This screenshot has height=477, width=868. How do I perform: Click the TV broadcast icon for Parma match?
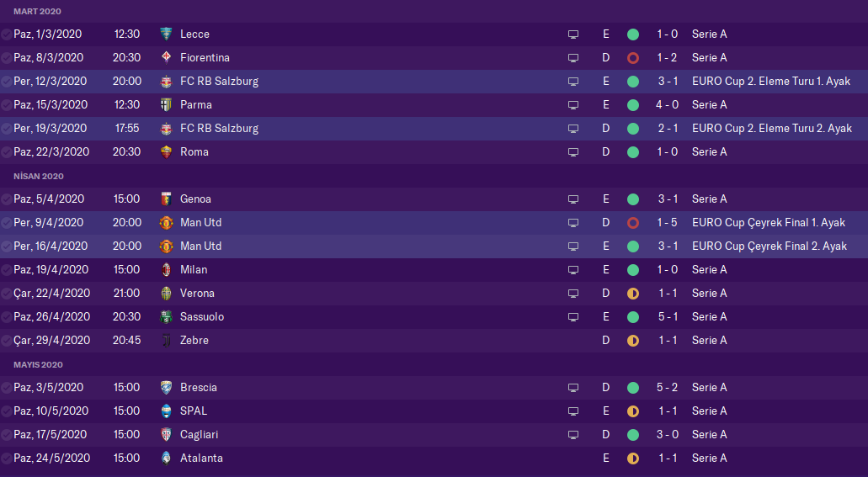pyautogui.click(x=573, y=105)
